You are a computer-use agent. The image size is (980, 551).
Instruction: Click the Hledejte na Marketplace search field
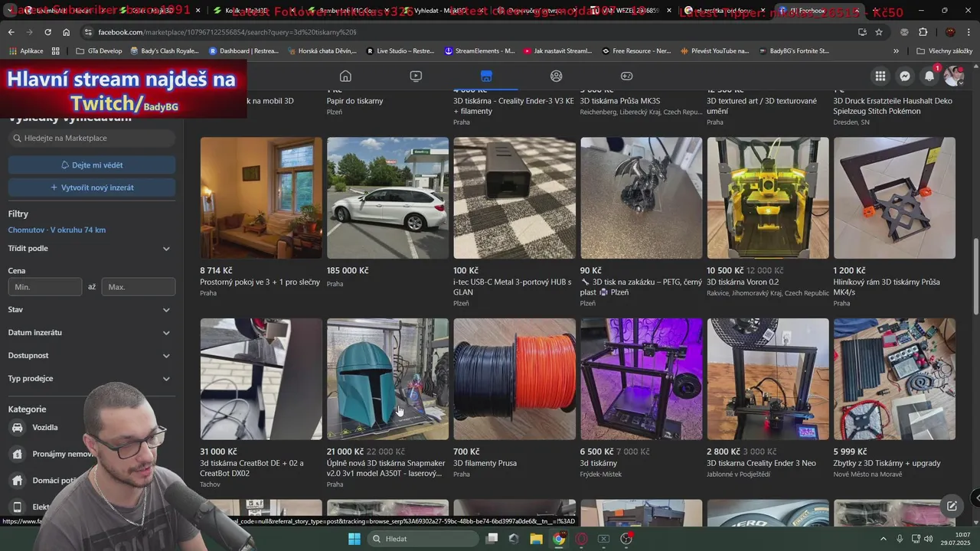click(x=92, y=139)
